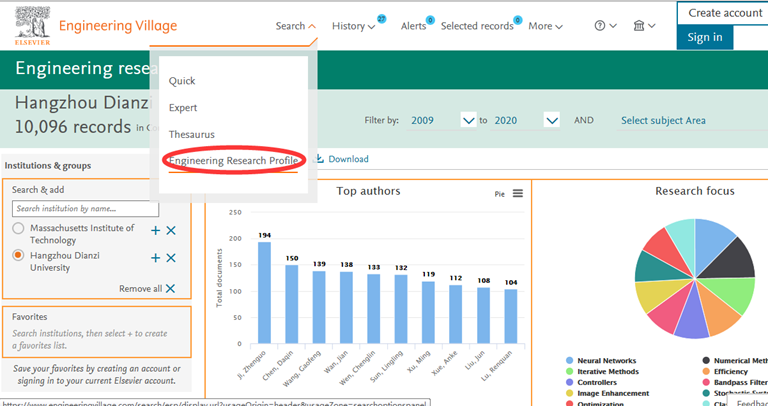Click the Favorites panel heading
Screen dimensions: 768x406
[x=29, y=317]
